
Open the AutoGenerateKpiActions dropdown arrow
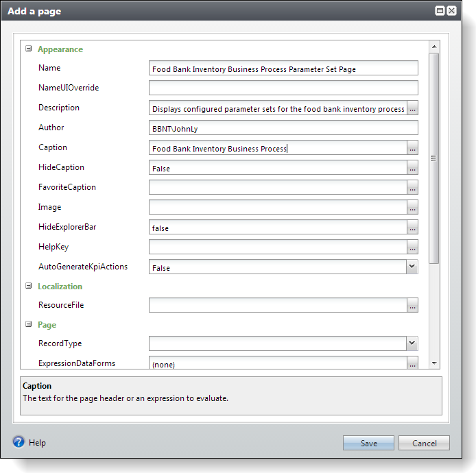[x=412, y=267]
